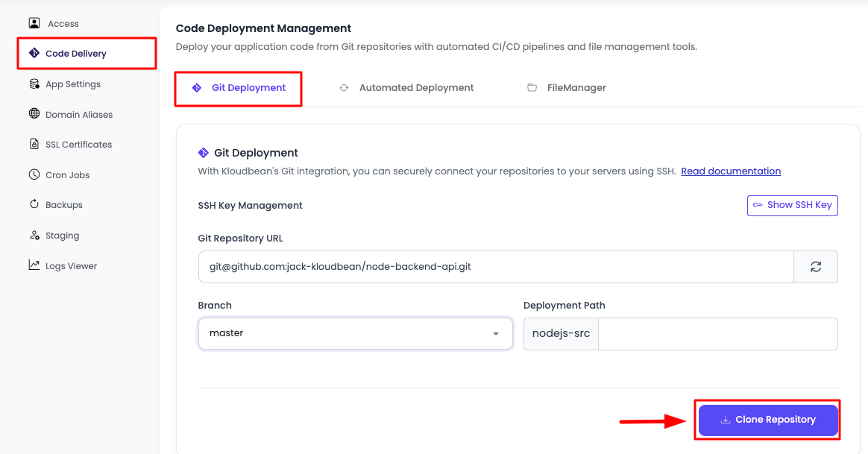The width and height of the screenshot is (868, 454).
Task: Focus the Git Repository URL field
Action: tap(495, 267)
